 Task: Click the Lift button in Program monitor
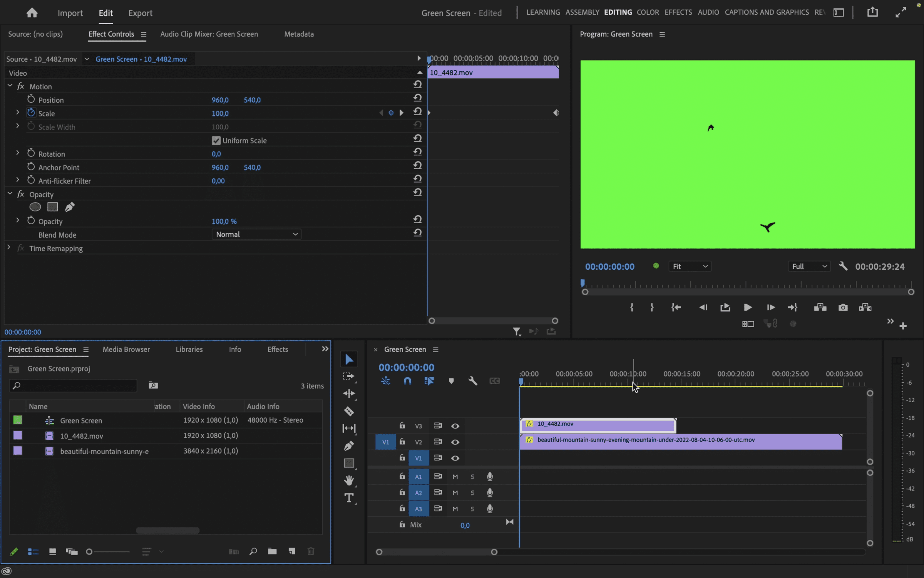(x=820, y=307)
